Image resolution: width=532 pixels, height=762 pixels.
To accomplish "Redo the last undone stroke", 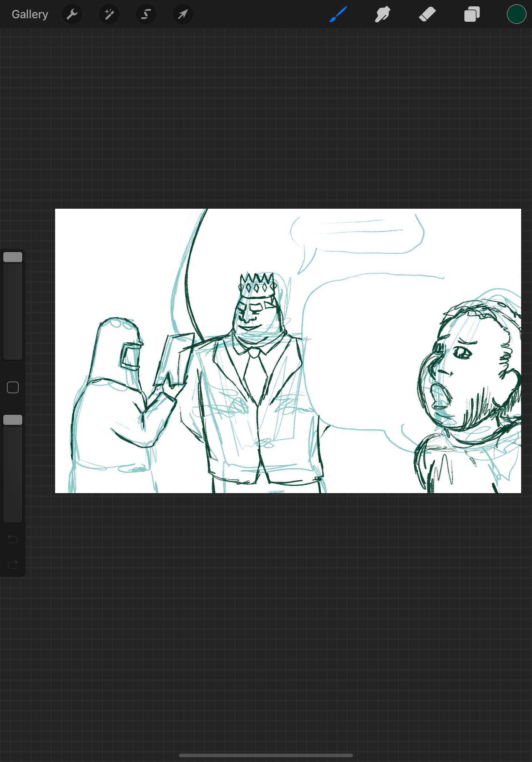I will click(x=13, y=564).
